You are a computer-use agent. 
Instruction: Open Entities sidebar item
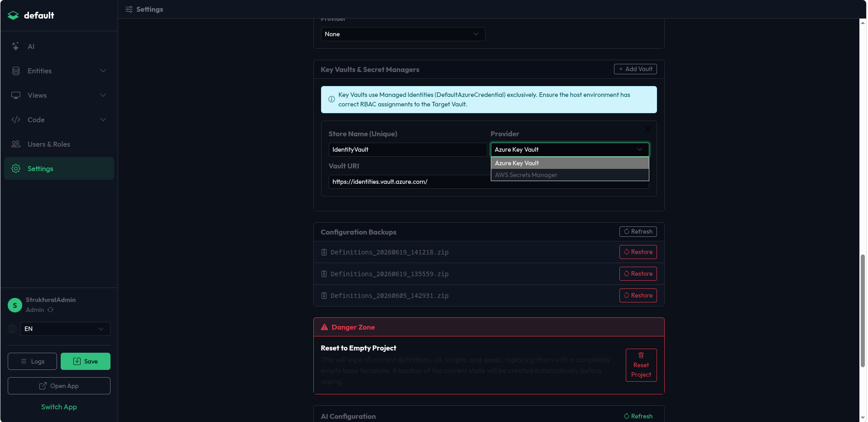[x=59, y=71]
